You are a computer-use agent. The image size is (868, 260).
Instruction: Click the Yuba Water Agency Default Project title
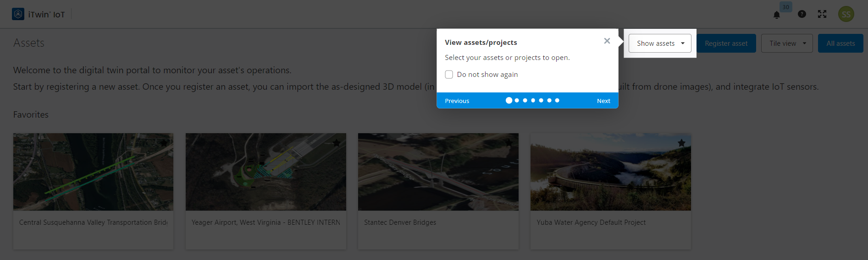(x=591, y=222)
